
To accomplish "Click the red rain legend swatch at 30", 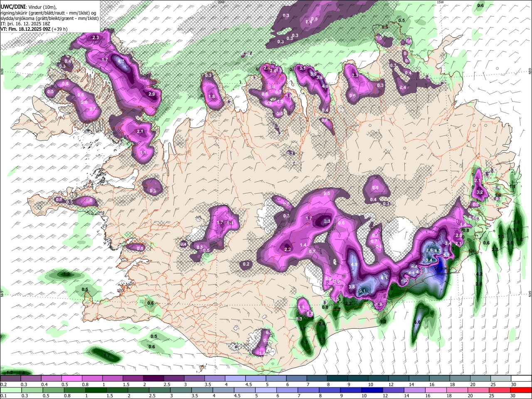I will [x=521, y=390].
